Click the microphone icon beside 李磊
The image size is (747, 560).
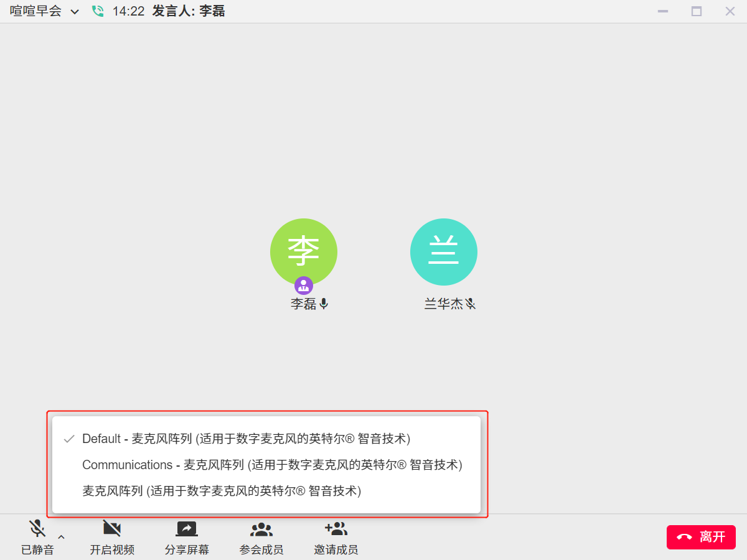tap(324, 304)
